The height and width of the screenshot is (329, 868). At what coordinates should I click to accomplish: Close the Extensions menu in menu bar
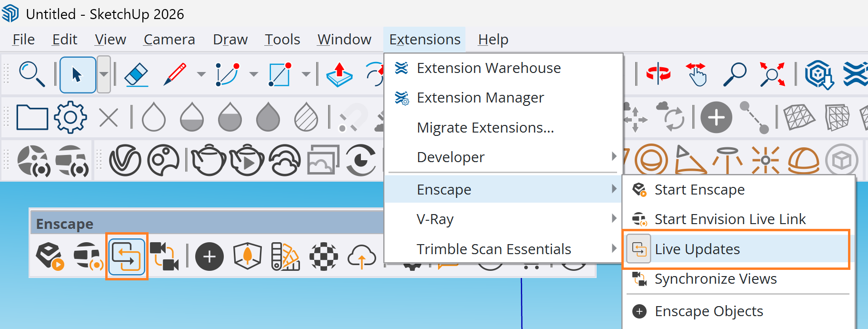pyautogui.click(x=425, y=40)
